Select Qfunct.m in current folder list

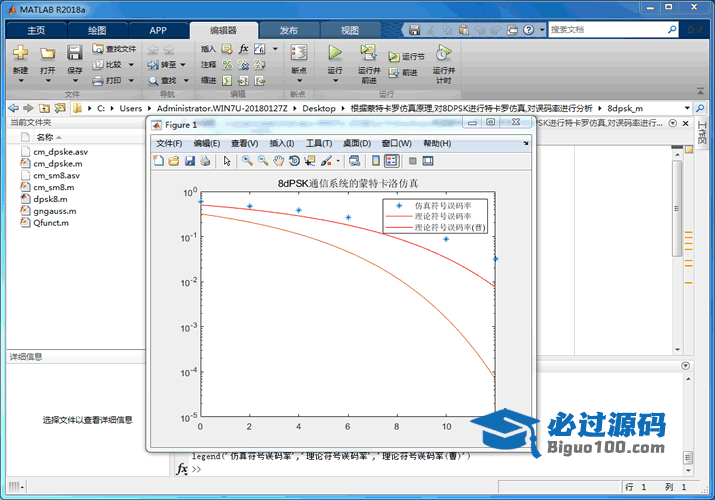tap(51, 223)
